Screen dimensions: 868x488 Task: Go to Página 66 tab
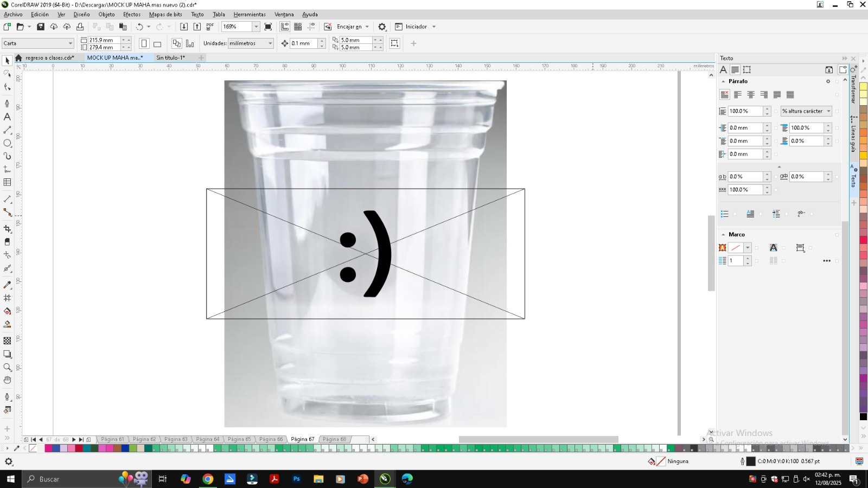tap(271, 439)
